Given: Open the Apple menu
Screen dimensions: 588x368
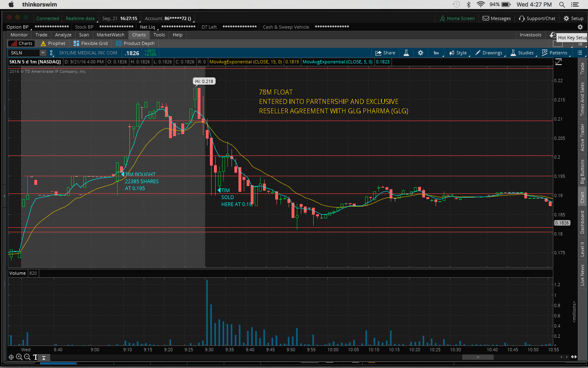Looking at the screenshot, I should point(11,4).
